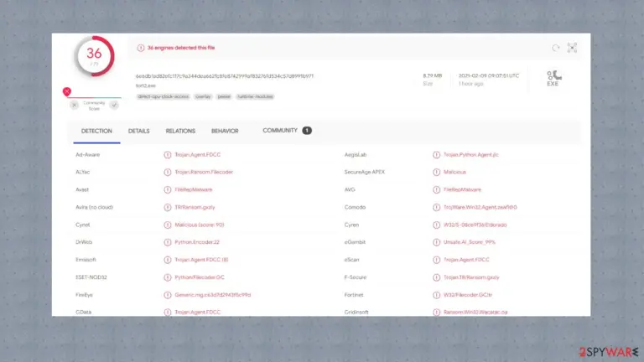Click Cynet's Malicious (score: 90) result
The height and width of the screenshot is (362, 644).
pos(200,225)
